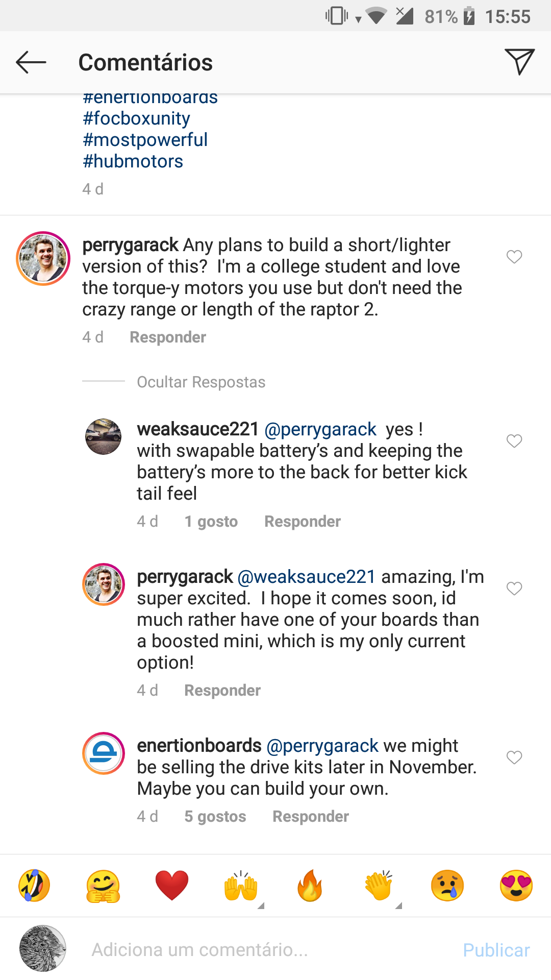
Task: Open the #hubmotors hashtag
Action: (133, 161)
